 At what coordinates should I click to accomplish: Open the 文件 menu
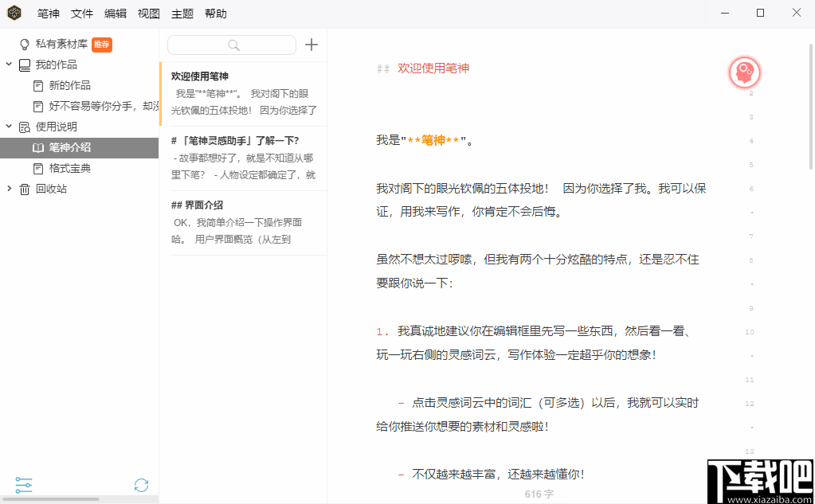click(x=82, y=13)
